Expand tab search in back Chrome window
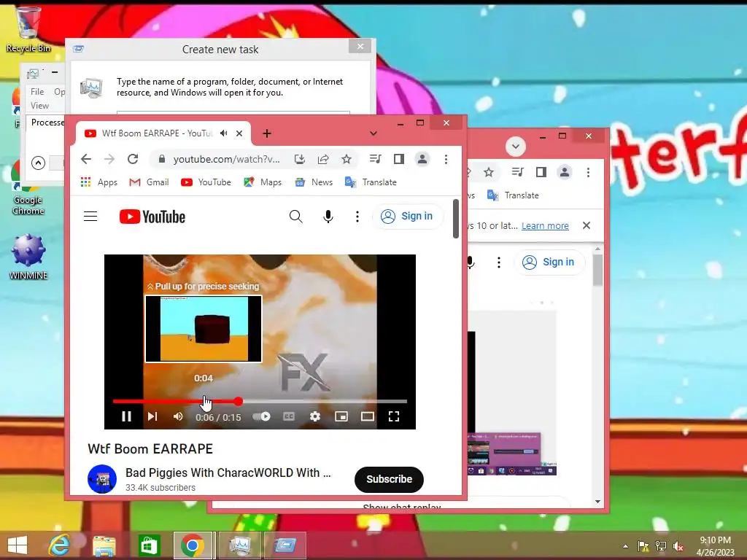The image size is (747, 560). (516, 146)
